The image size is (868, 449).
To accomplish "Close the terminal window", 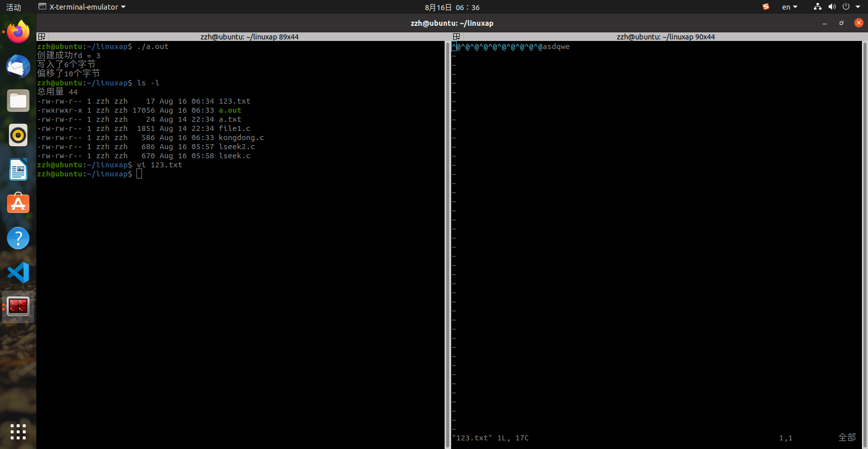I will [x=858, y=23].
